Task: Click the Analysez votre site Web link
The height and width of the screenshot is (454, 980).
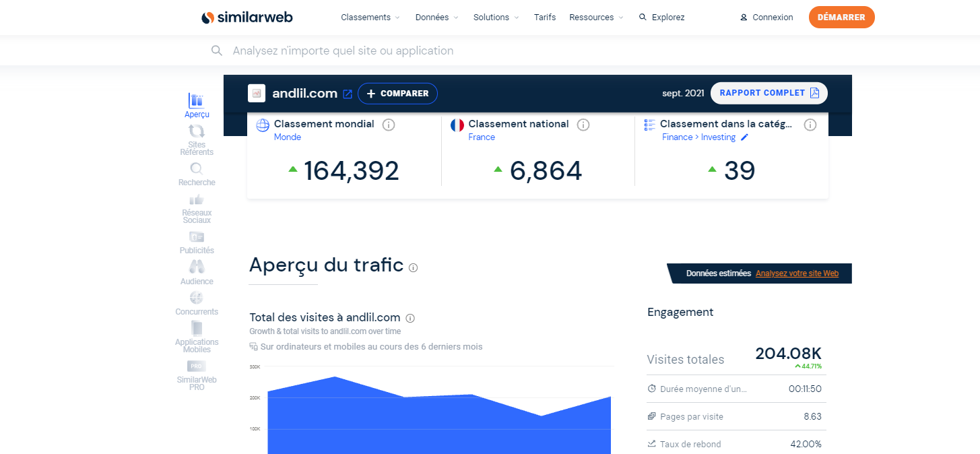Action: tap(797, 273)
